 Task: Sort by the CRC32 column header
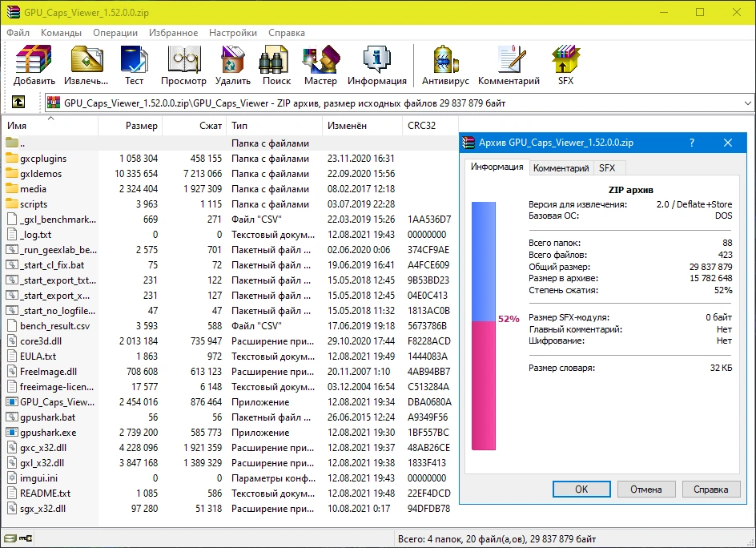click(429, 126)
